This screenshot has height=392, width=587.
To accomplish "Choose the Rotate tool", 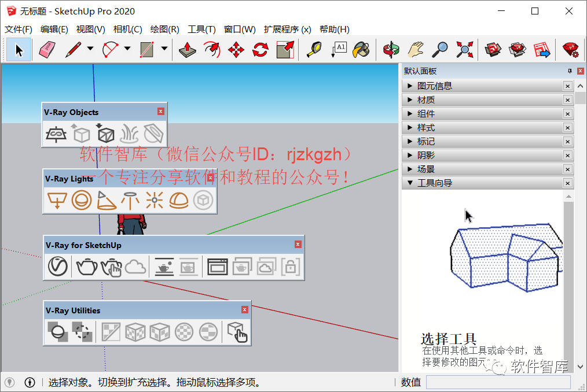I will coord(261,49).
